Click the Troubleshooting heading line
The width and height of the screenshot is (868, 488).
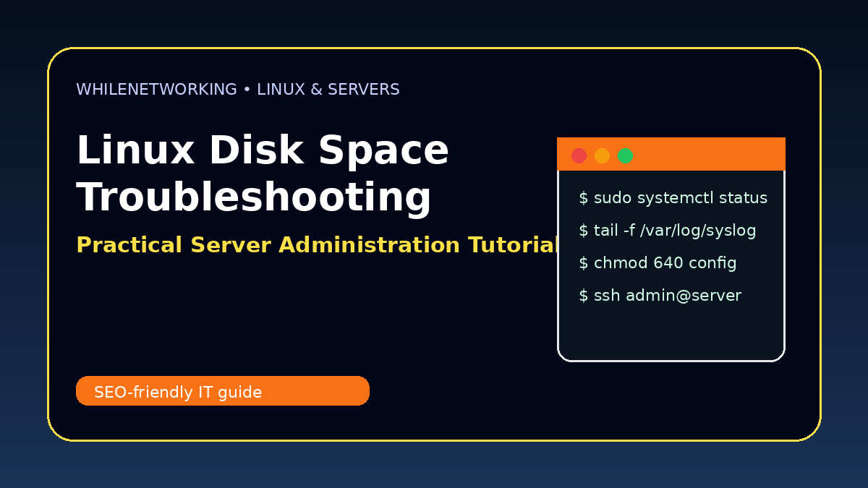pos(254,197)
